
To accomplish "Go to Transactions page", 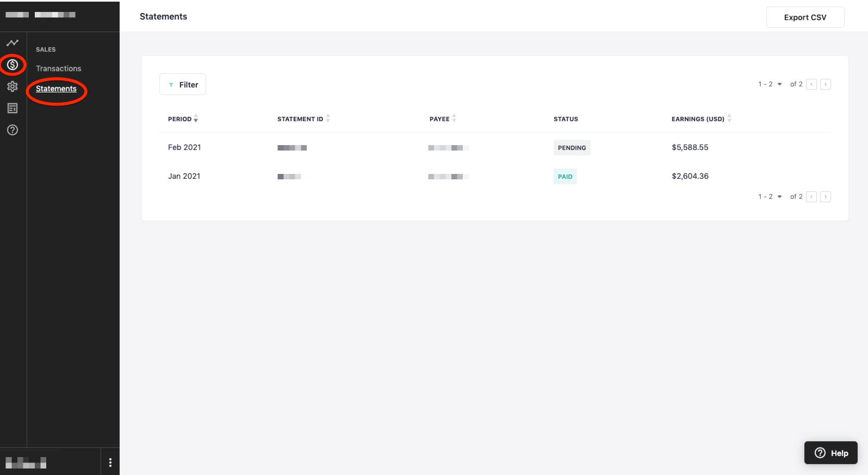I will [58, 68].
